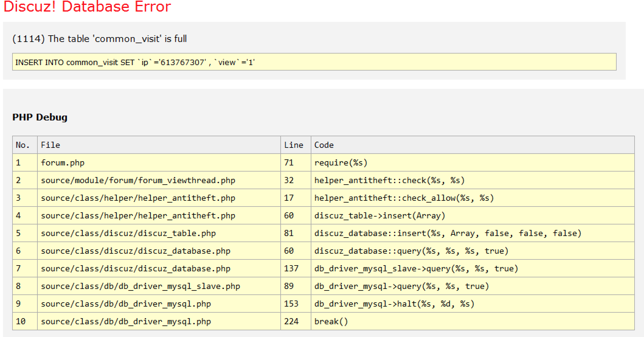
Task: Click line number 71
Action: (296, 162)
